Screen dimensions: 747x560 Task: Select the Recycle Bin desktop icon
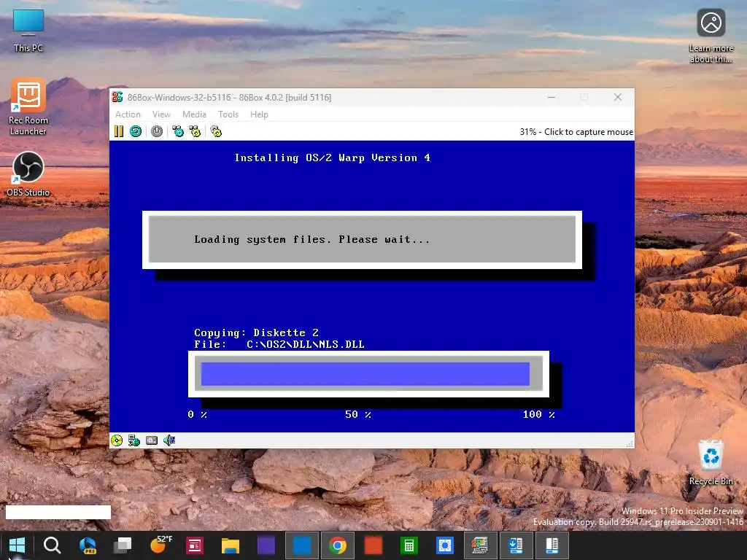click(x=711, y=463)
